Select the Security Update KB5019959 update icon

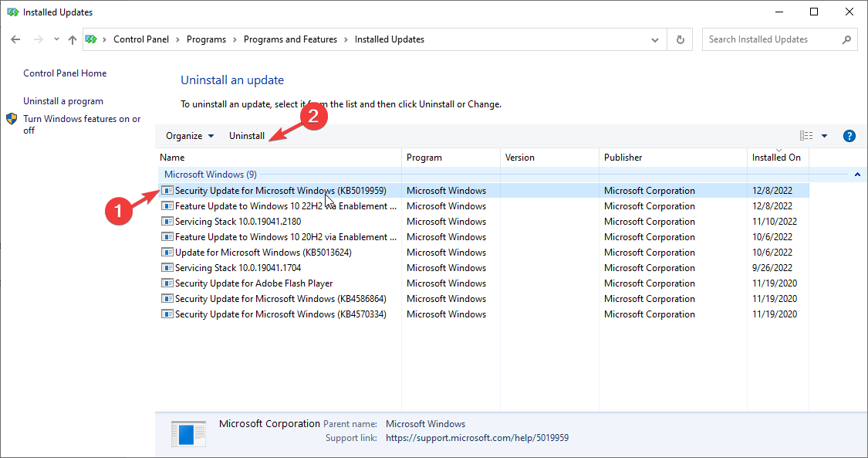pos(167,190)
